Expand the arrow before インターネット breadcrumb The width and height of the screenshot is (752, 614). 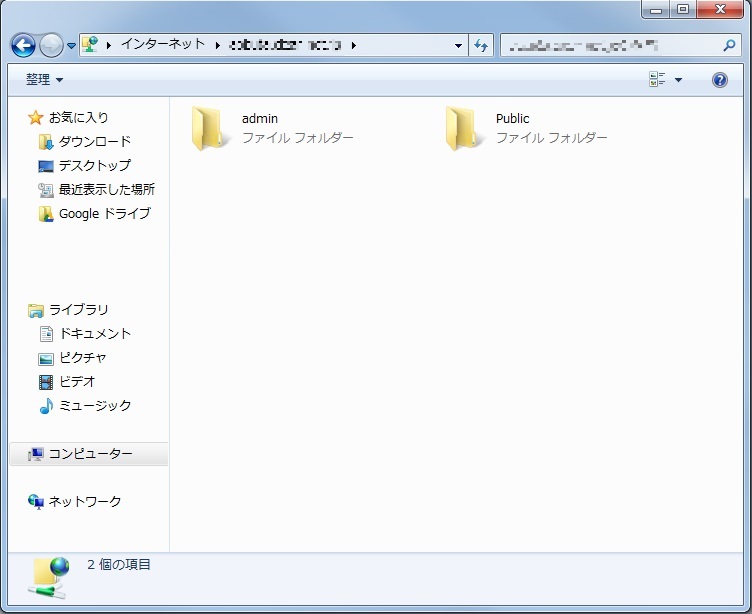109,46
